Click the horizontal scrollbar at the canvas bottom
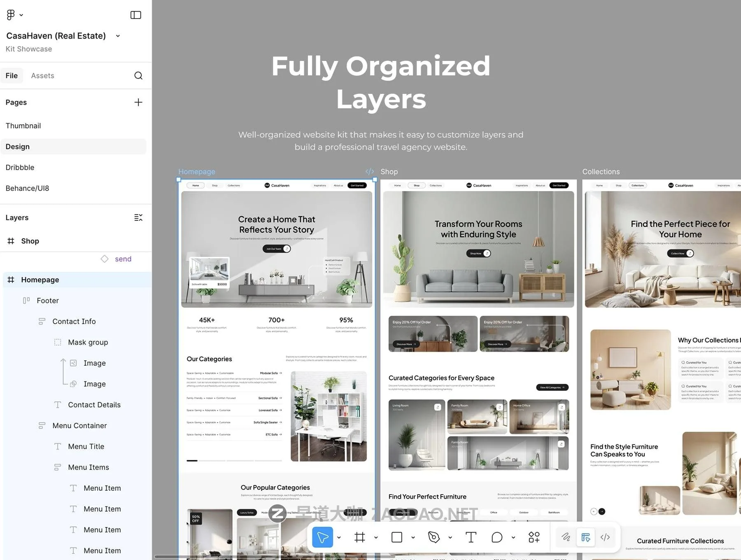Screen dimensions: 741x560 (x=272, y=557)
